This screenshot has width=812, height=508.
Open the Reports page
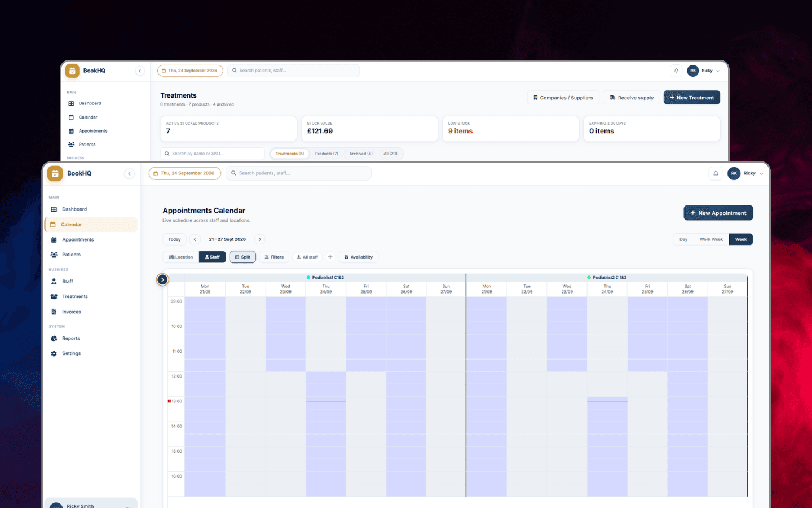[91, 339]
